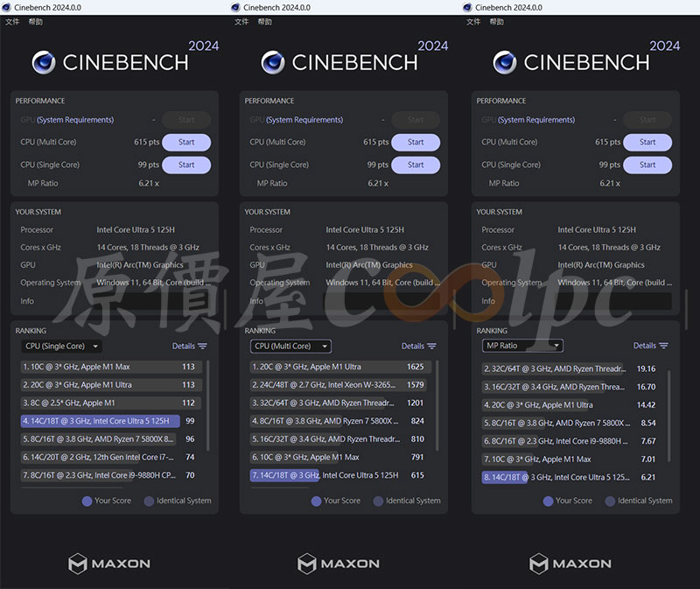The width and height of the screenshot is (700, 589).
Task: Select 12th Gen Intel Core i7 row scoring 74
Action: click(x=108, y=457)
